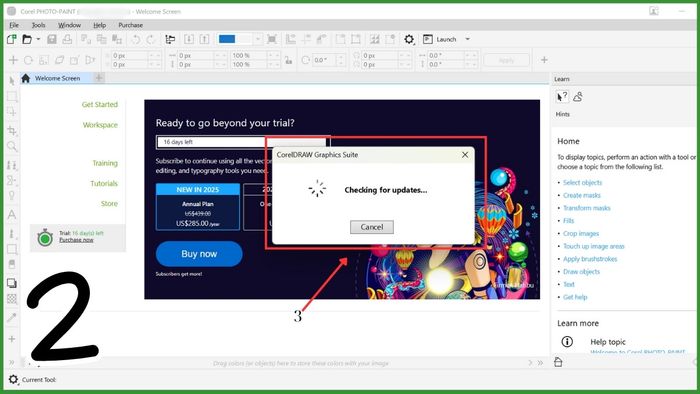Click the status bar gear icon
This screenshot has width=700, height=394.
click(13, 379)
